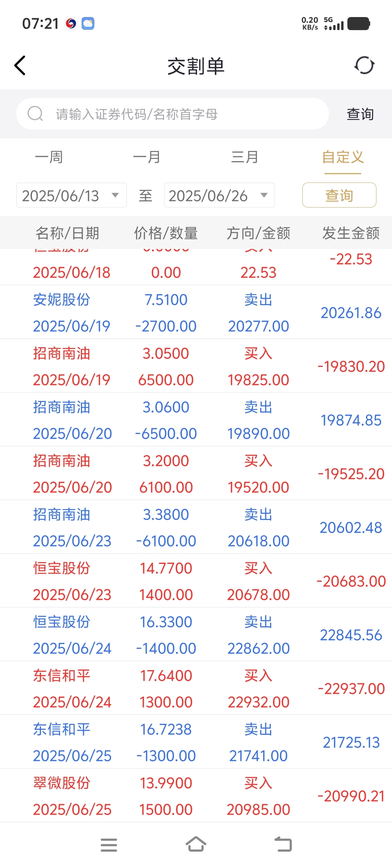Refresh the 交割单 list

[x=364, y=66]
